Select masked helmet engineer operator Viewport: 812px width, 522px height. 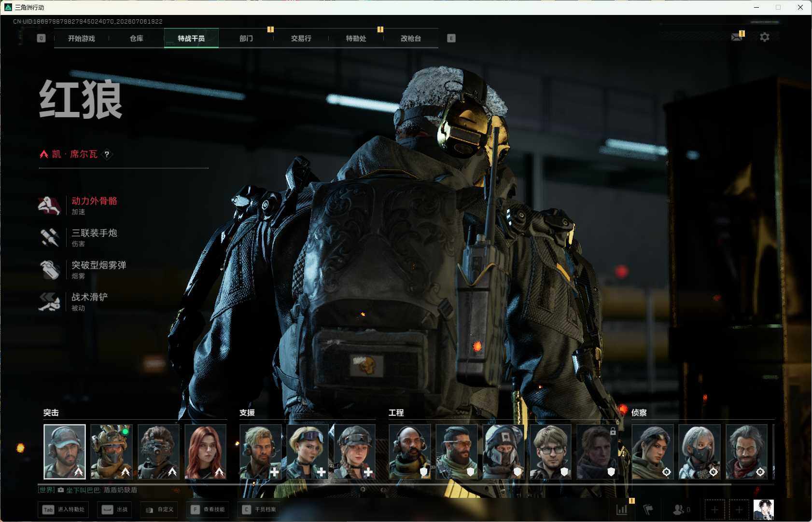tap(504, 452)
